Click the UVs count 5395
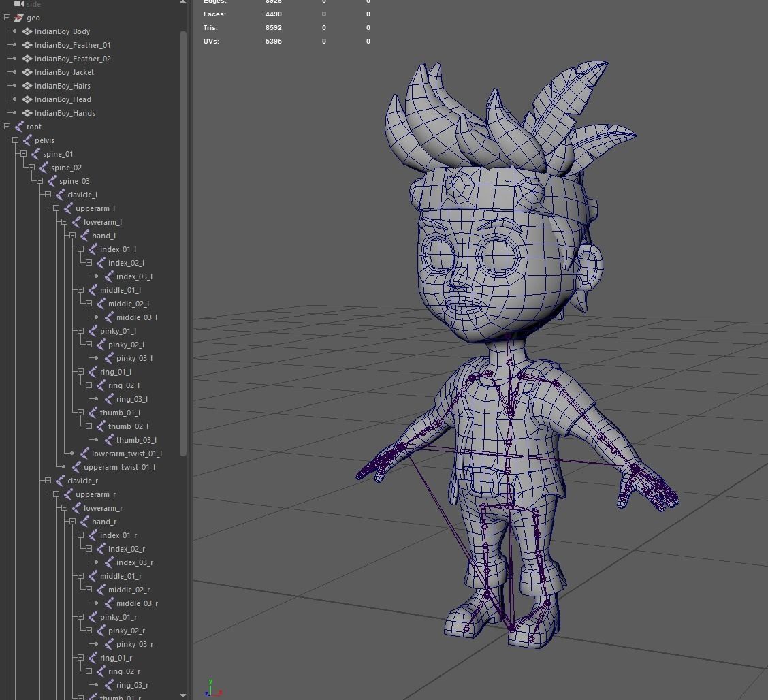Viewport: 768px width, 700px height. click(x=273, y=42)
